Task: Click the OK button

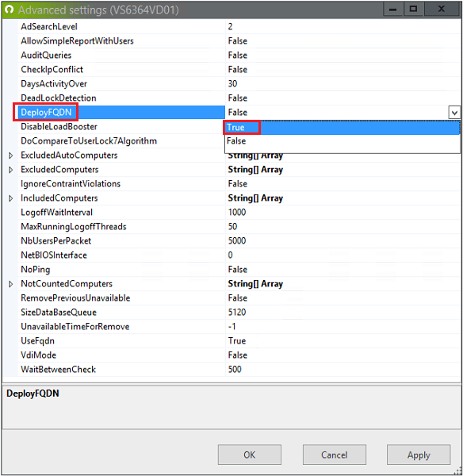Action: [x=250, y=455]
